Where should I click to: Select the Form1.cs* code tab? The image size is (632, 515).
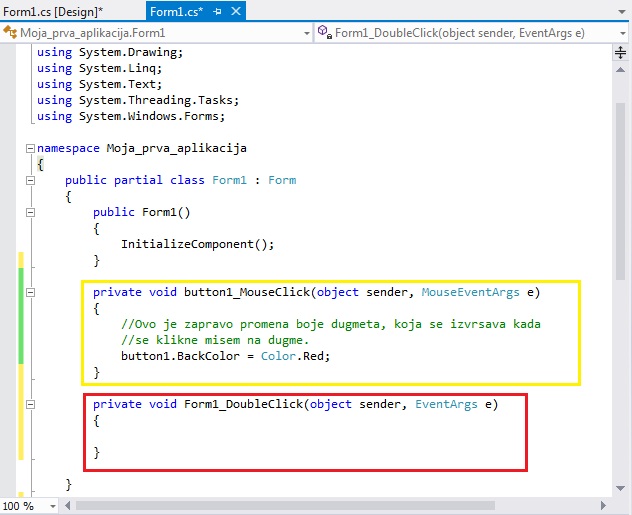[175, 11]
